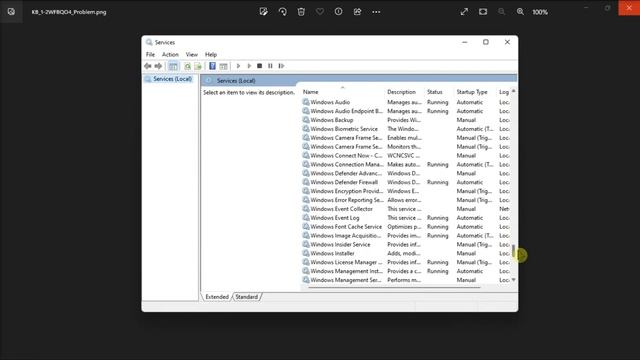Viewport: 640px width, 360px height.
Task: Start slideshow using the slideshow icon
Action: click(483, 12)
